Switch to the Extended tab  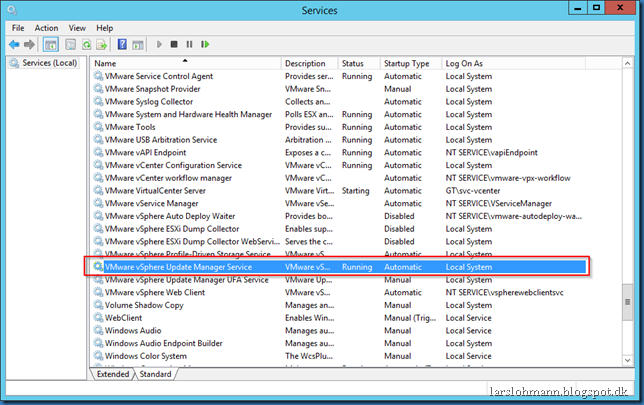113,374
